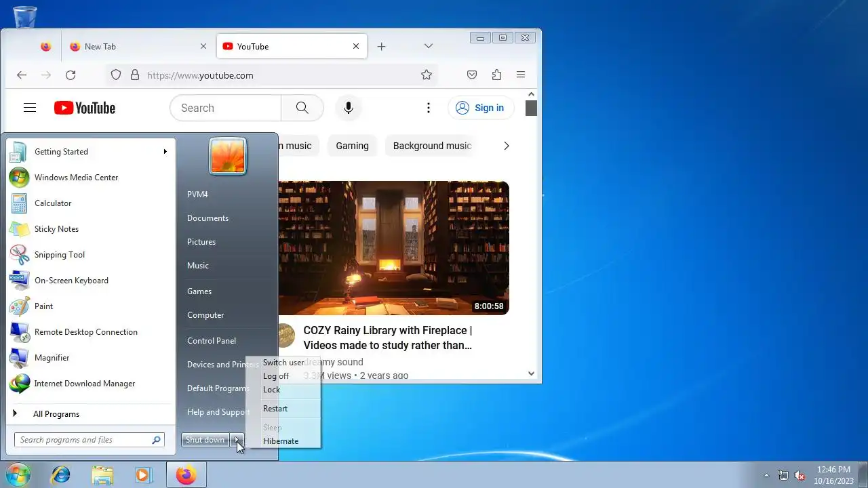The height and width of the screenshot is (488, 868).
Task: Select Switch user from power menu
Action: click(x=283, y=363)
